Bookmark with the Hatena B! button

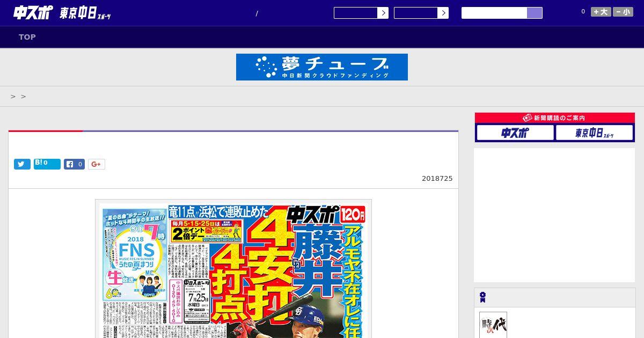(x=47, y=164)
